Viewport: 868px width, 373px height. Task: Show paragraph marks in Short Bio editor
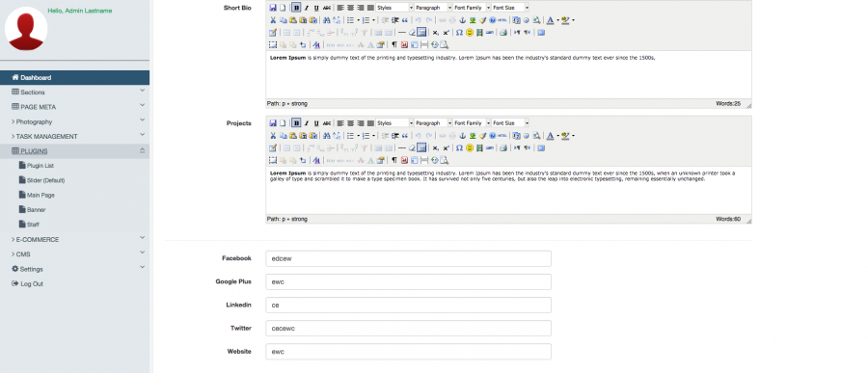(x=394, y=44)
